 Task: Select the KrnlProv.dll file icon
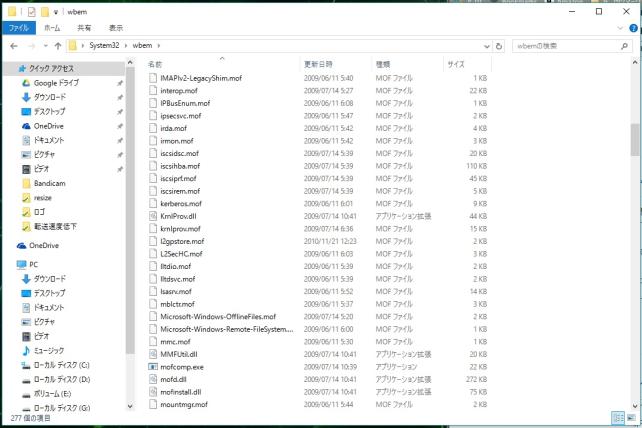(x=153, y=216)
